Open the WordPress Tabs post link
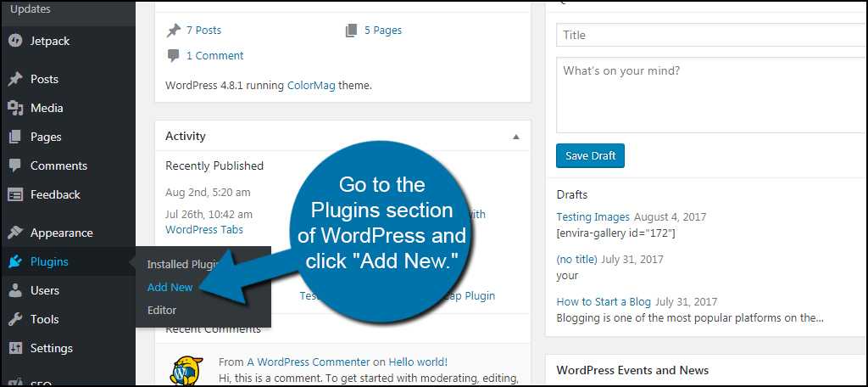This screenshot has width=868, height=387. pos(203,229)
